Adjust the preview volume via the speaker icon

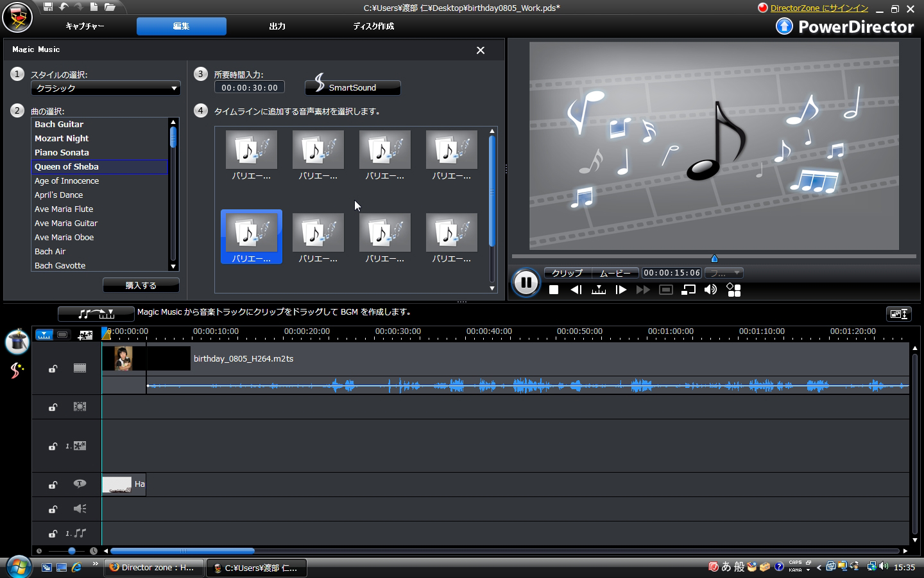pyautogui.click(x=710, y=290)
